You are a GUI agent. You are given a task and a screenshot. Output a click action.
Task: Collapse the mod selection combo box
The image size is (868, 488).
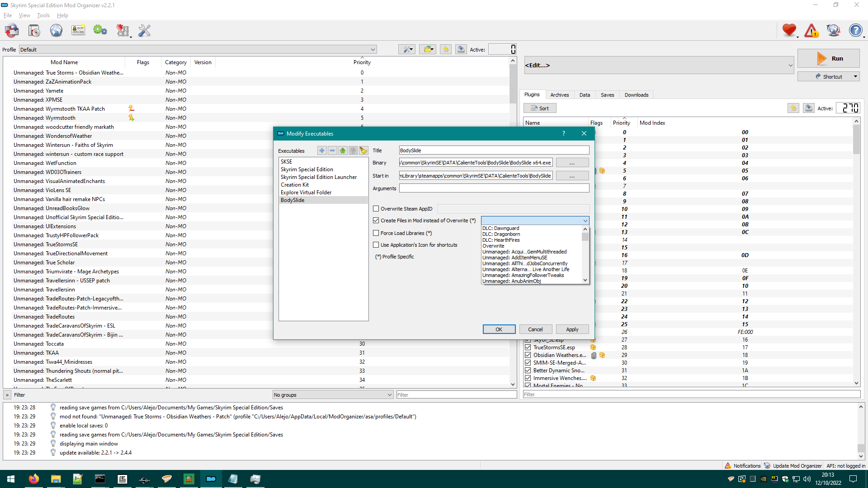(x=535, y=221)
